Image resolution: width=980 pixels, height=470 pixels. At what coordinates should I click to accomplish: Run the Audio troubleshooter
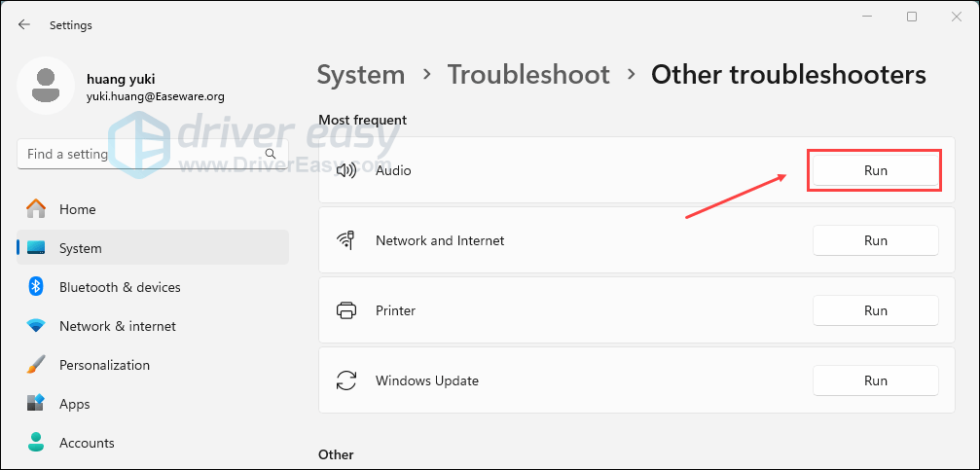(x=875, y=170)
